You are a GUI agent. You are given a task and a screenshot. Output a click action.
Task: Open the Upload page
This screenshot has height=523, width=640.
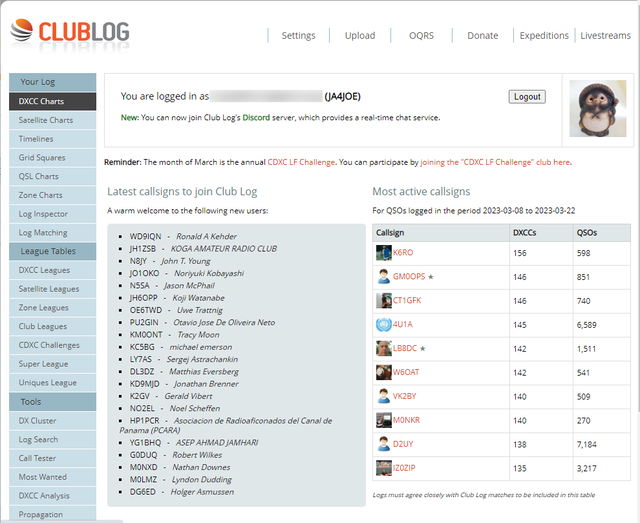(360, 36)
